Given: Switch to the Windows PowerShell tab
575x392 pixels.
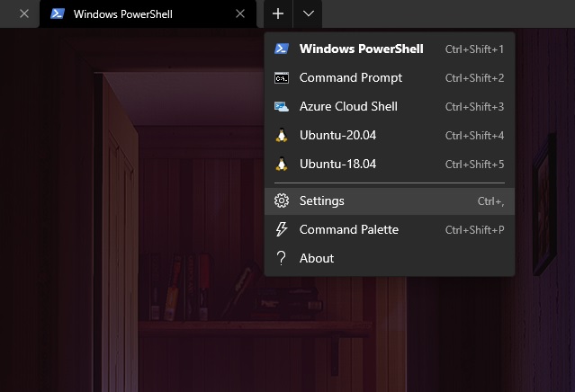Looking at the screenshot, I should tap(148, 13).
